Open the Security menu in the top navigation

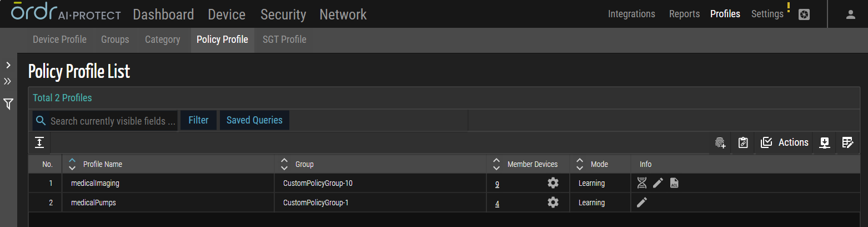283,14
